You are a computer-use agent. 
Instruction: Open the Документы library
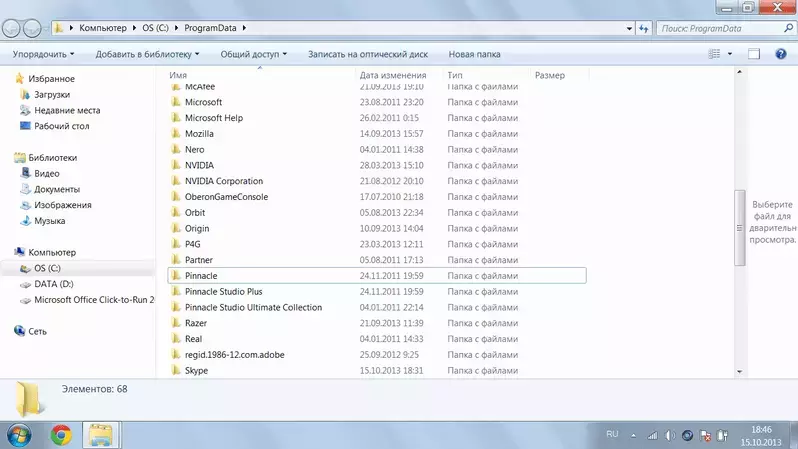[57, 189]
